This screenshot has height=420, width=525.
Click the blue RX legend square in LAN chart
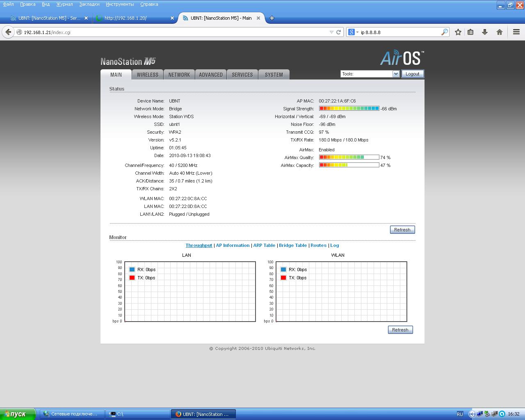pos(132,269)
